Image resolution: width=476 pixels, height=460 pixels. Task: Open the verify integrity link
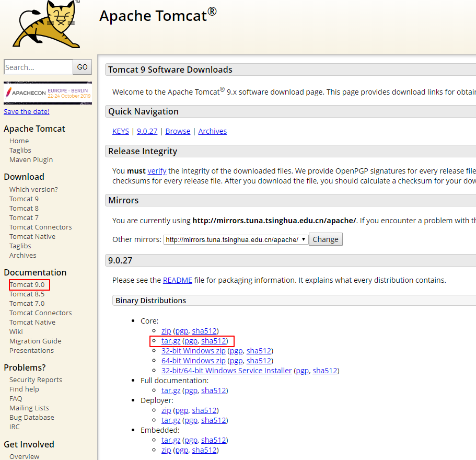157,171
